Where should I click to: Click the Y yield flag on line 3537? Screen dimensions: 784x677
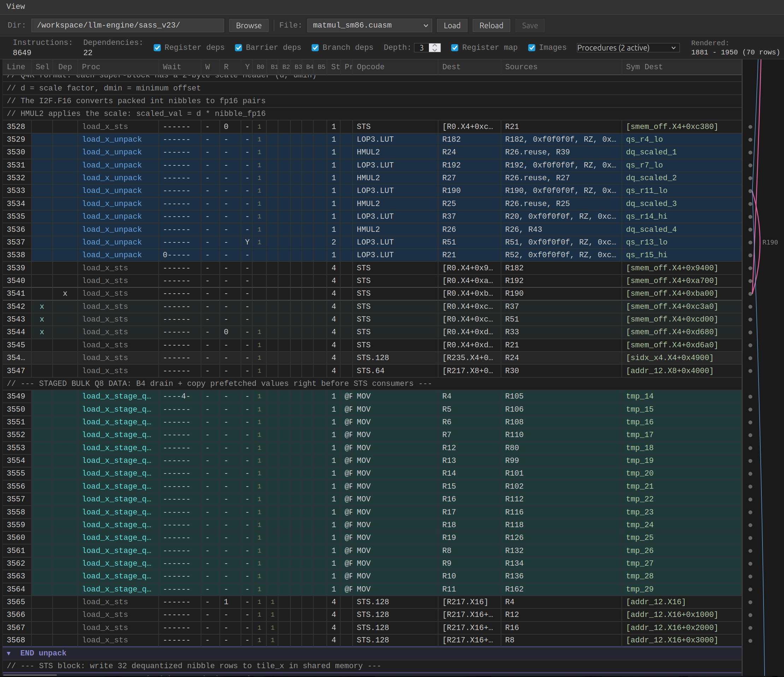[247, 242]
